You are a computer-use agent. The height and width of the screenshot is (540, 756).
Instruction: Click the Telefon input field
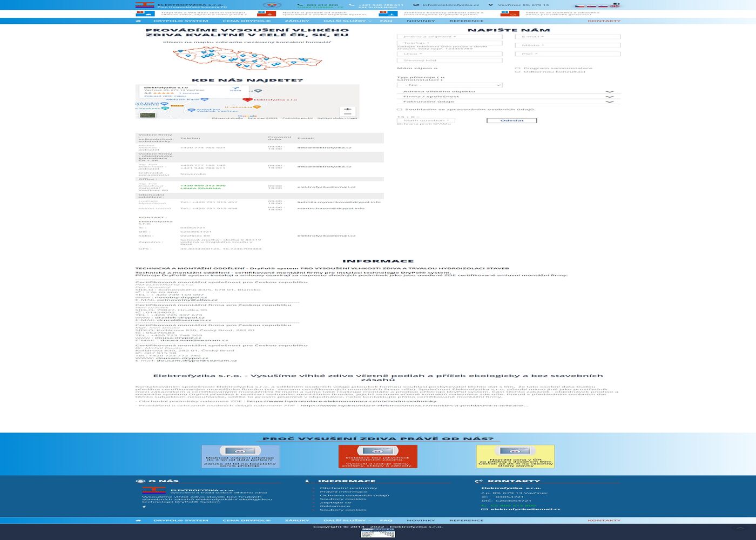450,43
